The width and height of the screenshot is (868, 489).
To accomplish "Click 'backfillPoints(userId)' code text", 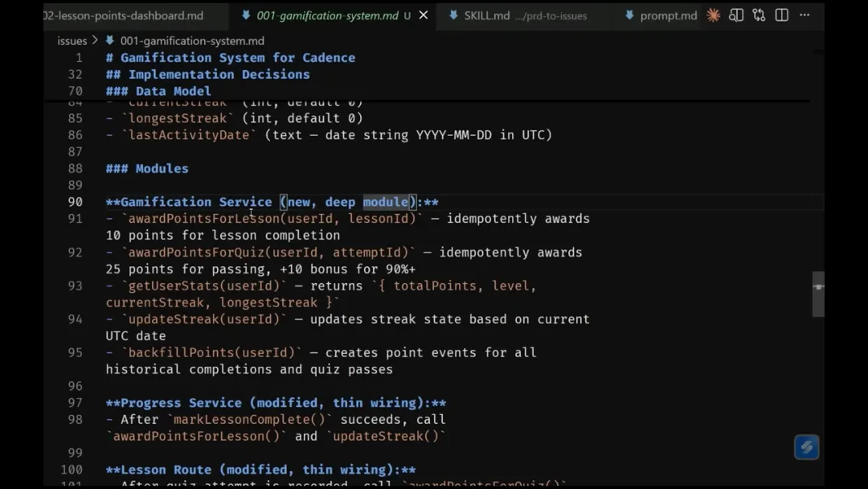I will coord(211,353).
